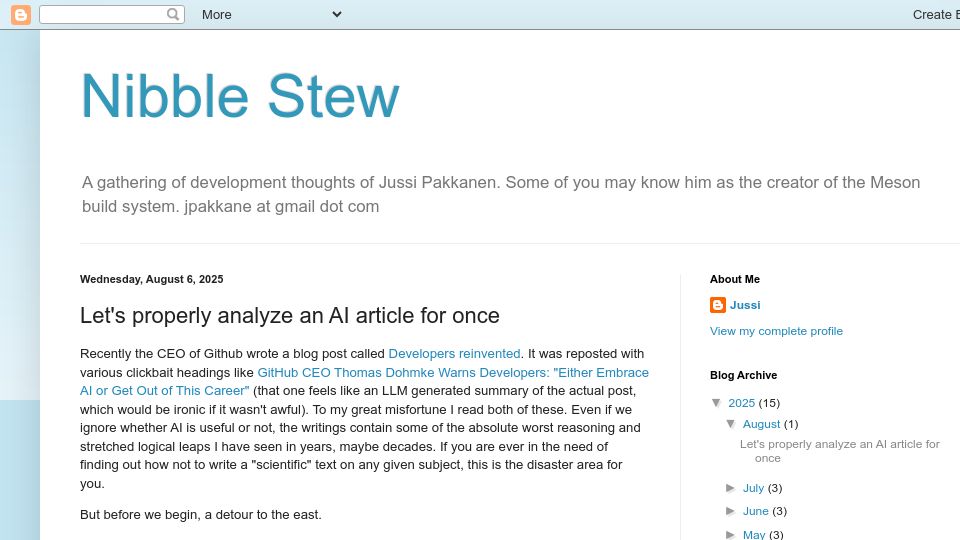Expand the June archive triangle
Image resolution: width=960 pixels, height=540 pixels.
(730, 511)
